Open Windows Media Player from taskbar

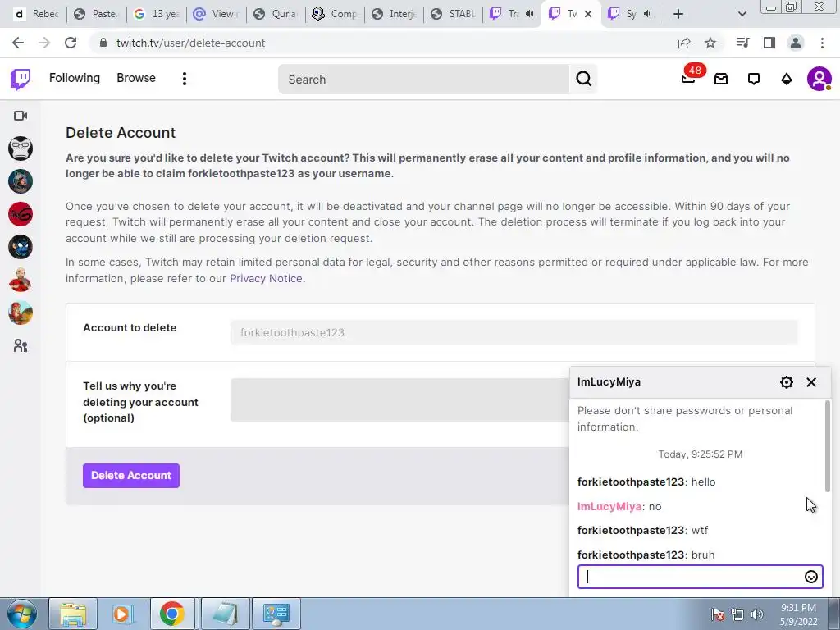[x=121, y=614]
